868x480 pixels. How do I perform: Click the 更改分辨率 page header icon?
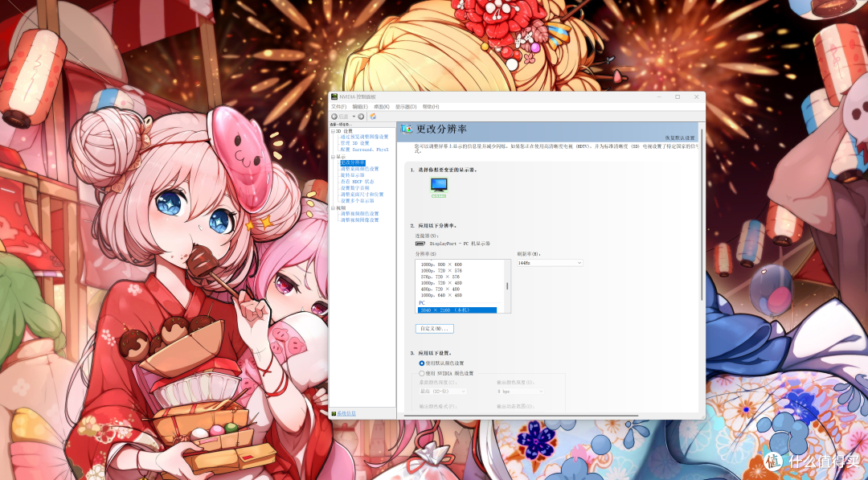[407, 129]
